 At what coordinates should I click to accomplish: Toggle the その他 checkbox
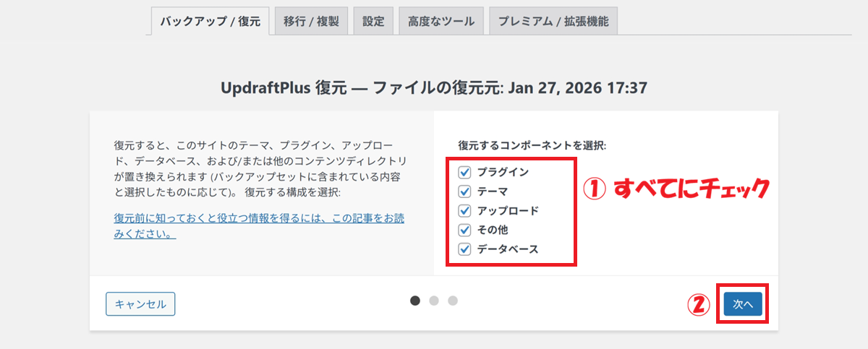pyautogui.click(x=464, y=231)
